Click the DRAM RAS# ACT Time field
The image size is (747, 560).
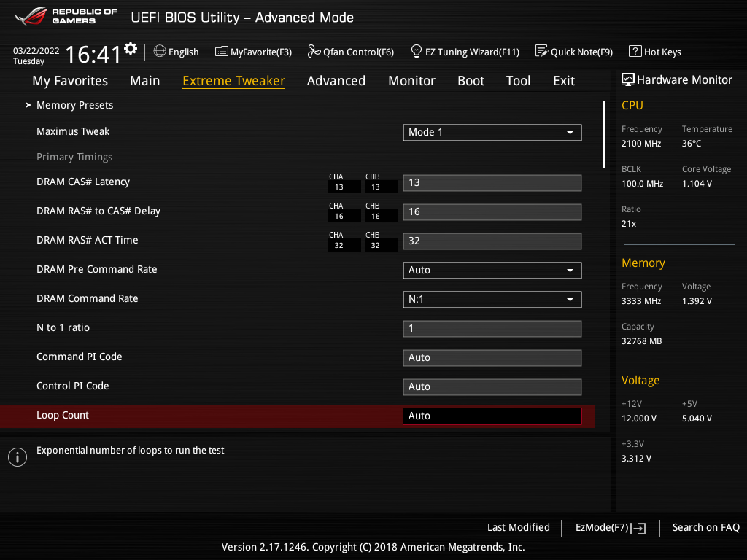pyautogui.click(x=492, y=241)
